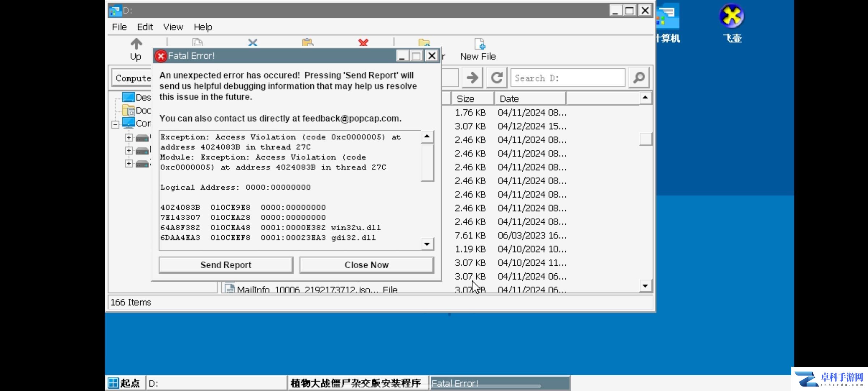Image resolution: width=868 pixels, height=391 pixels.
Task: Sort file list by Size column
Action: click(472, 98)
